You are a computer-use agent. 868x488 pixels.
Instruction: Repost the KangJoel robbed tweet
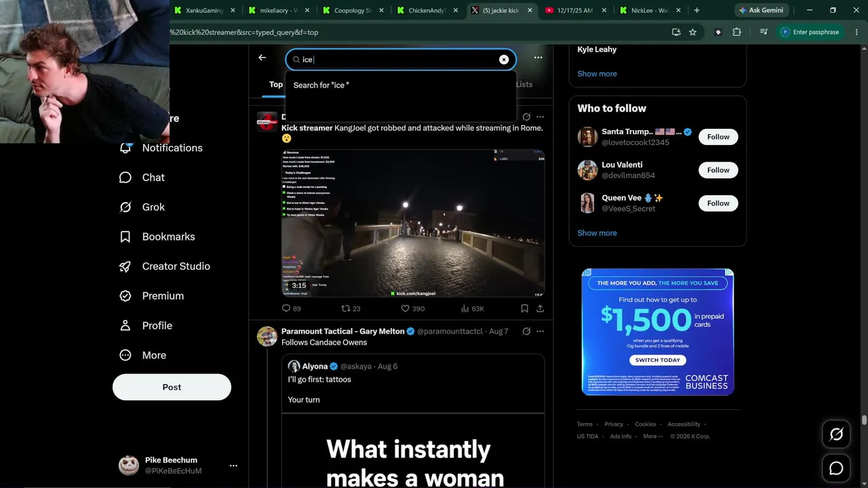pos(351,308)
